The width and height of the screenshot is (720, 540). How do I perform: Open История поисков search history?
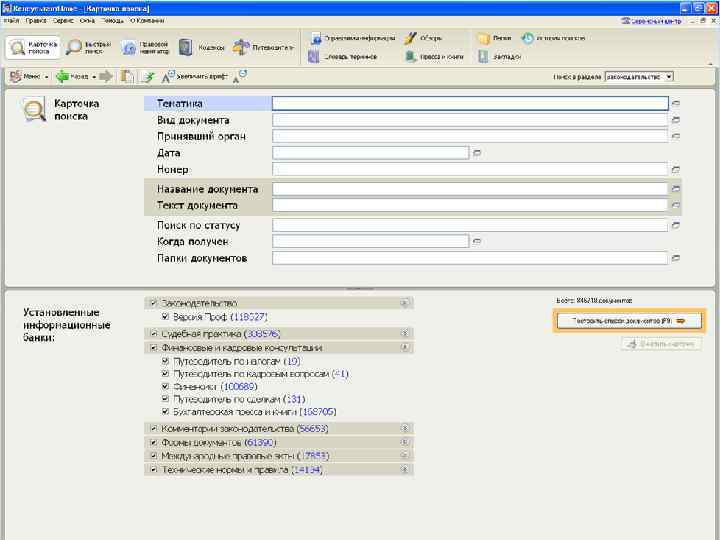tap(553, 38)
